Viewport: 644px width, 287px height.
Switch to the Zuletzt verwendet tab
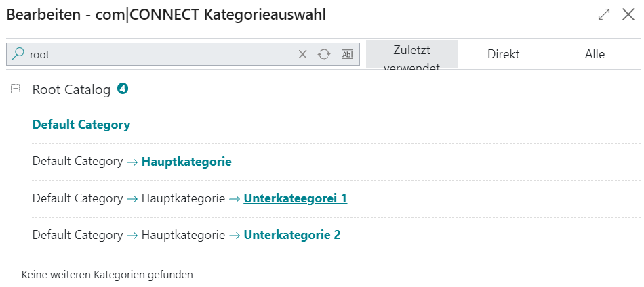click(411, 54)
